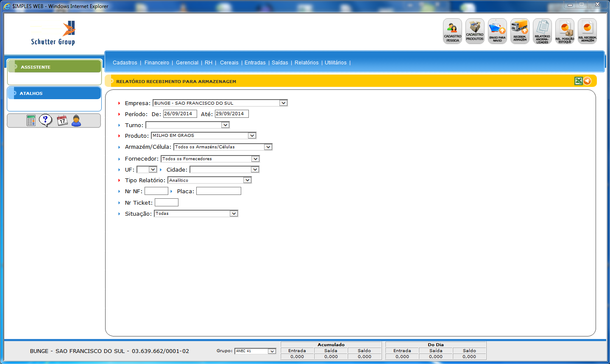
Task: Click the Assistente panel header
Action: pyautogui.click(x=54, y=67)
